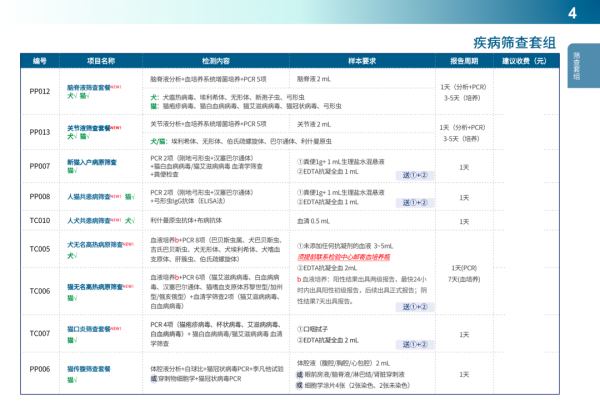Click the green "猫√" mark in the PP006 row
The image size is (600, 415).
pos(72,380)
